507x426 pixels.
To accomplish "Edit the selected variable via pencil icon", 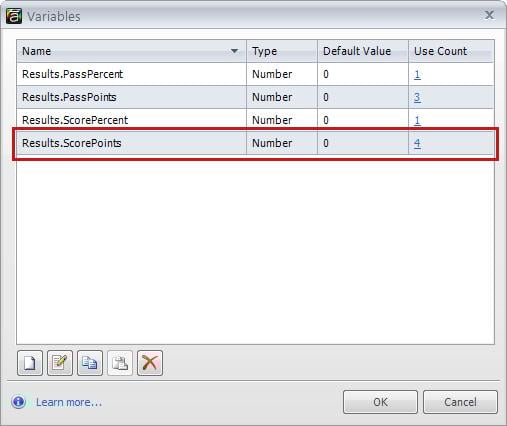I will click(x=60, y=363).
